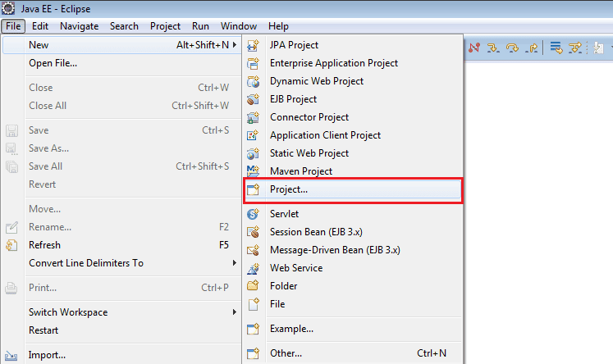Viewport: 613px width, 364px height.
Task: Click the Print... printer icon
Action: click(x=11, y=288)
